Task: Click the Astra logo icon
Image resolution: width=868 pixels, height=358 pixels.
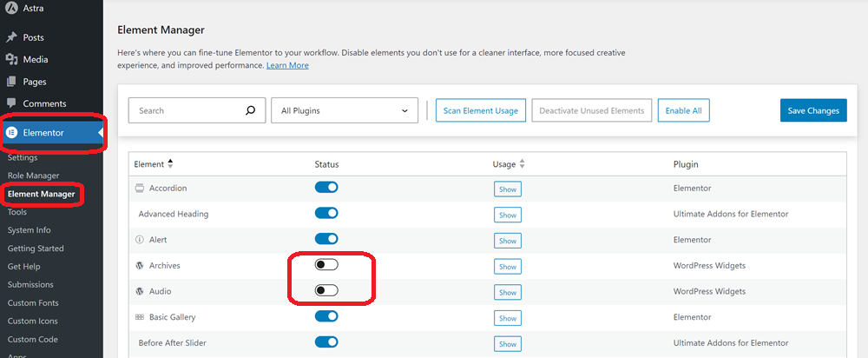Action: [x=11, y=9]
